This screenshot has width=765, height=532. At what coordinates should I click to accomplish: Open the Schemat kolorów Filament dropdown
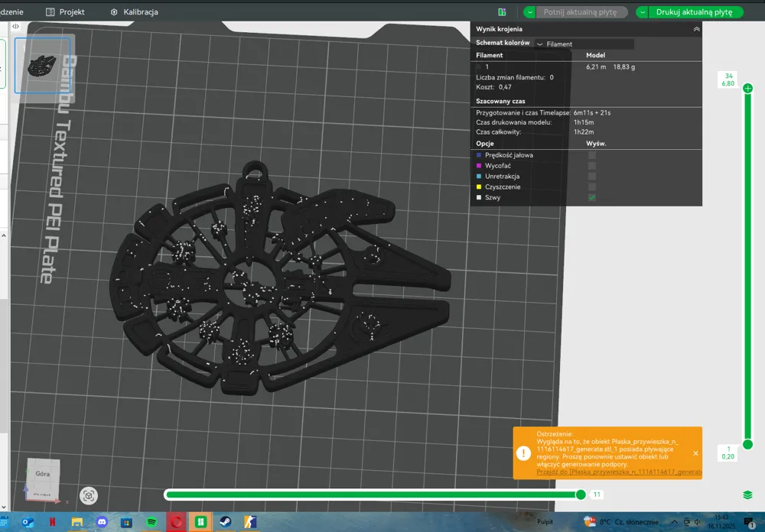point(584,44)
